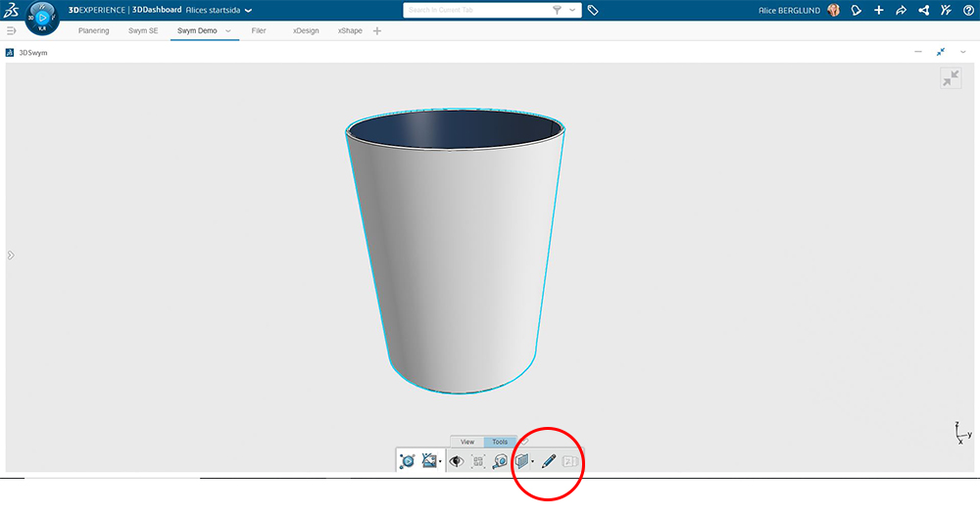
Task: Click the share arrow icon
Action: (x=901, y=11)
